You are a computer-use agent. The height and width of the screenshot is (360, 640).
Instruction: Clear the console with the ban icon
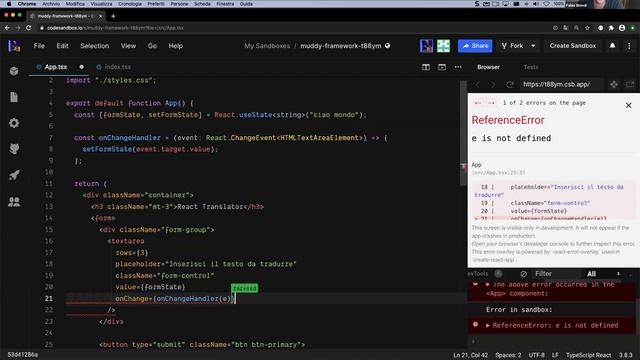point(524,274)
